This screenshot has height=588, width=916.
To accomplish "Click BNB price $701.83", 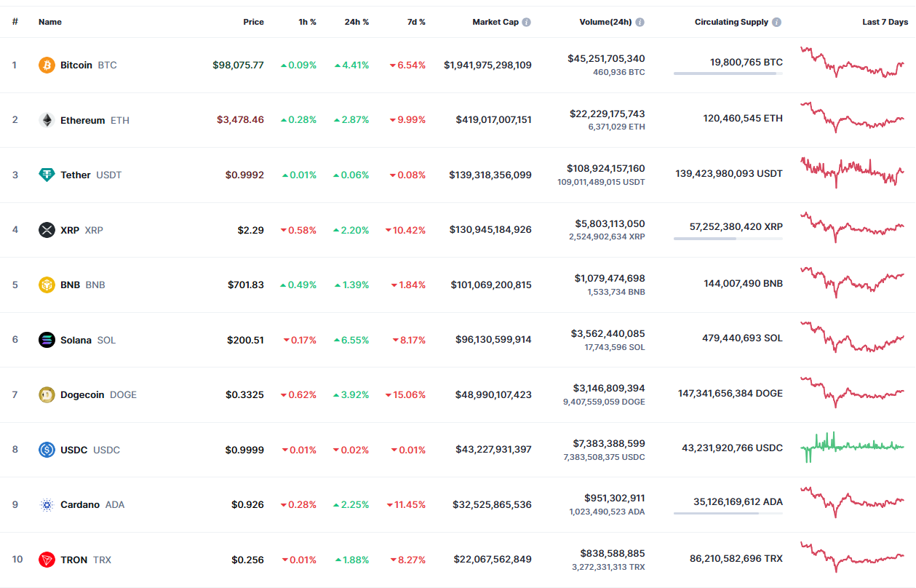I will pos(246,285).
